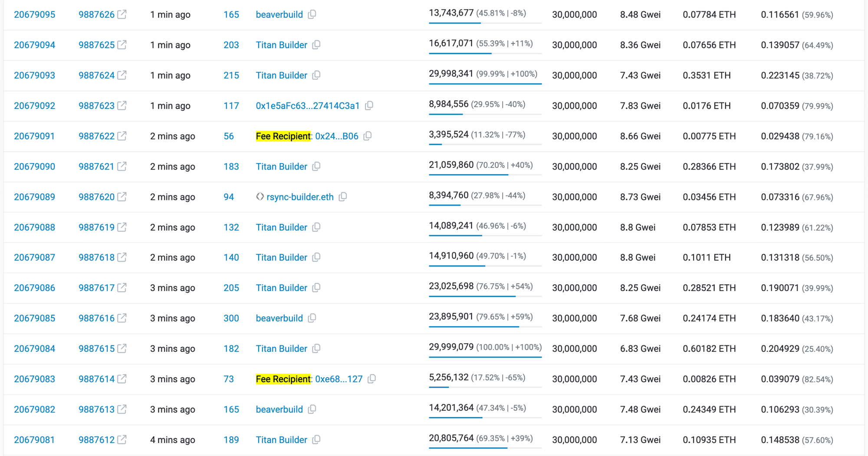Click gas used progress bar for block 20679084
The height and width of the screenshot is (456, 868).
(x=485, y=357)
